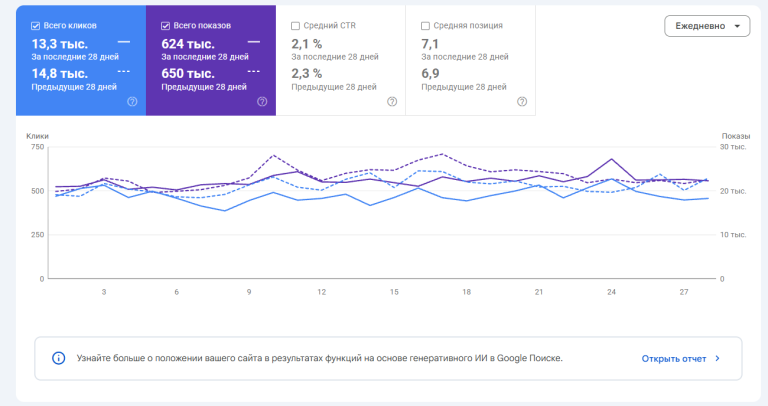
Task: Click the '14,8 тыс.' previous clicks value
Action: tap(60, 73)
